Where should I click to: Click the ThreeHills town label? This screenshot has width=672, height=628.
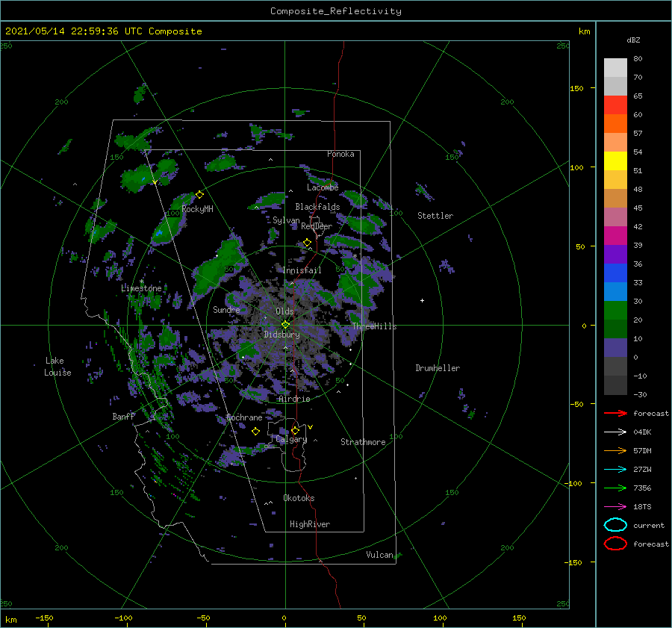(x=374, y=326)
